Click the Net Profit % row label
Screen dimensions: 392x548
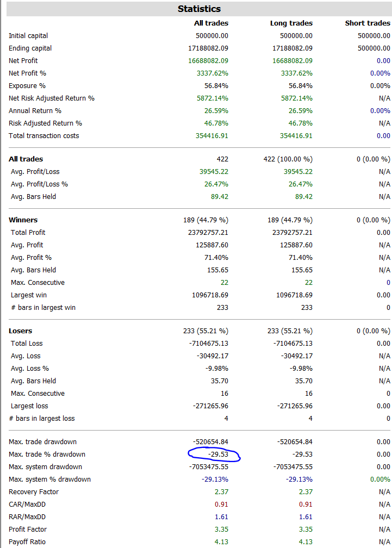(x=27, y=73)
